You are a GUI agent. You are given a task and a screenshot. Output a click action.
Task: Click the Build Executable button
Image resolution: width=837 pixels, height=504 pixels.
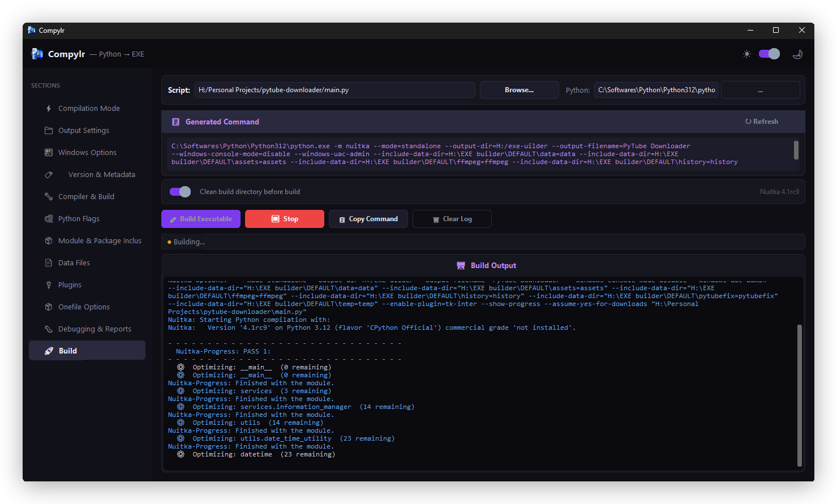201,219
